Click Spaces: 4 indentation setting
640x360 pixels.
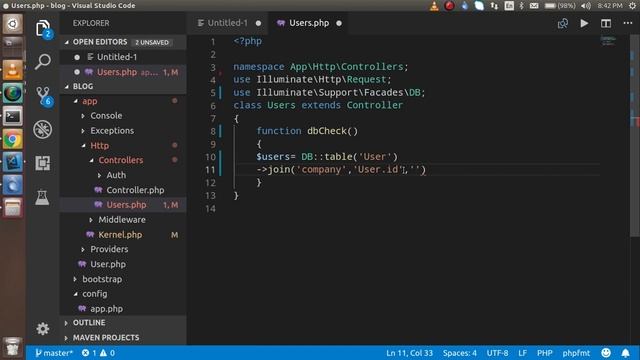460,353
